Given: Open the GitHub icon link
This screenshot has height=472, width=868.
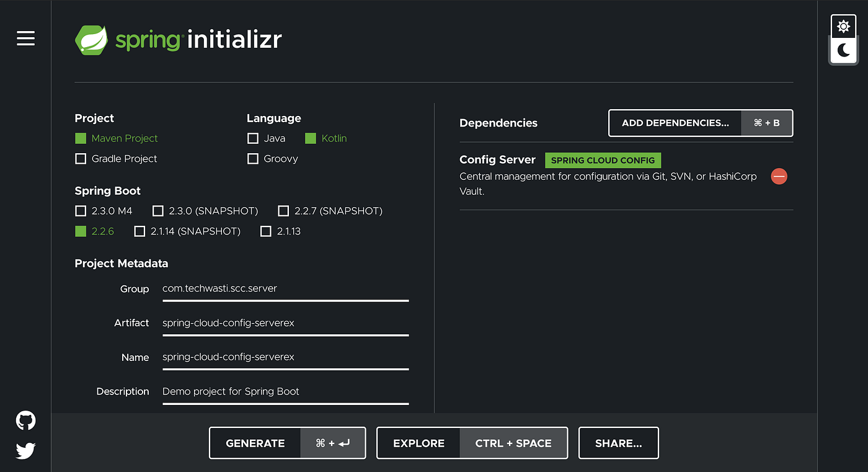Looking at the screenshot, I should 25,421.
